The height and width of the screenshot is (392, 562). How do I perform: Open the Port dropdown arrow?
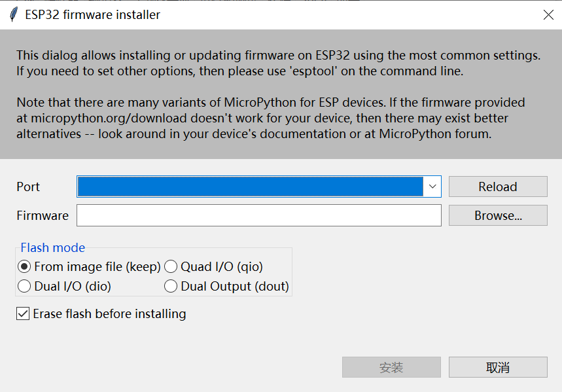click(432, 187)
